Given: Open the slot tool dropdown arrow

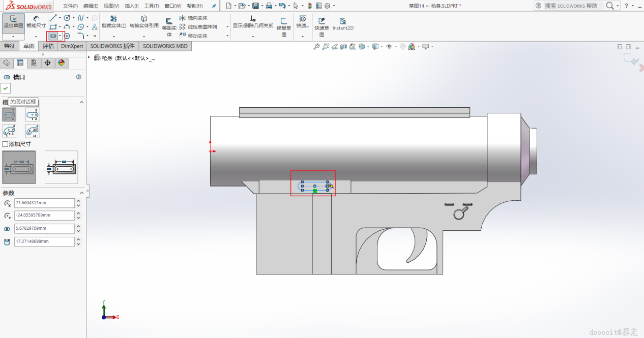Looking at the screenshot, I should [60, 36].
